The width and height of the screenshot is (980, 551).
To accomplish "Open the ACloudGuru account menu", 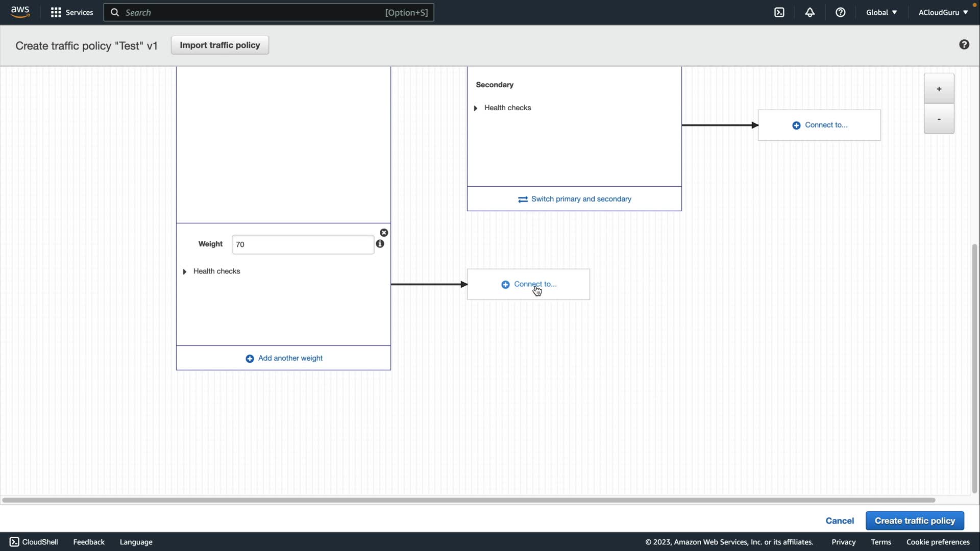I will click(942, 12).
